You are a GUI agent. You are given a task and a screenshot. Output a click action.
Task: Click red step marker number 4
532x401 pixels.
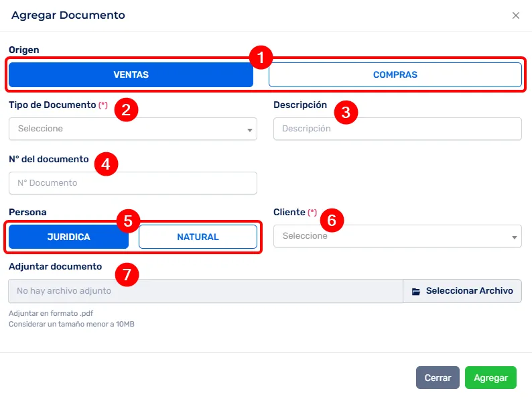(x=106, y=164)
